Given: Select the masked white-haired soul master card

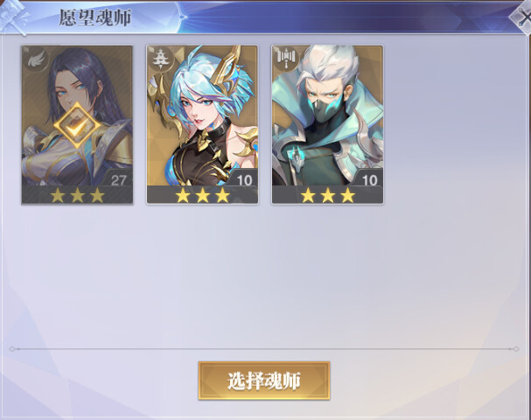Looking at the screenshot, I should pos(327,124).
